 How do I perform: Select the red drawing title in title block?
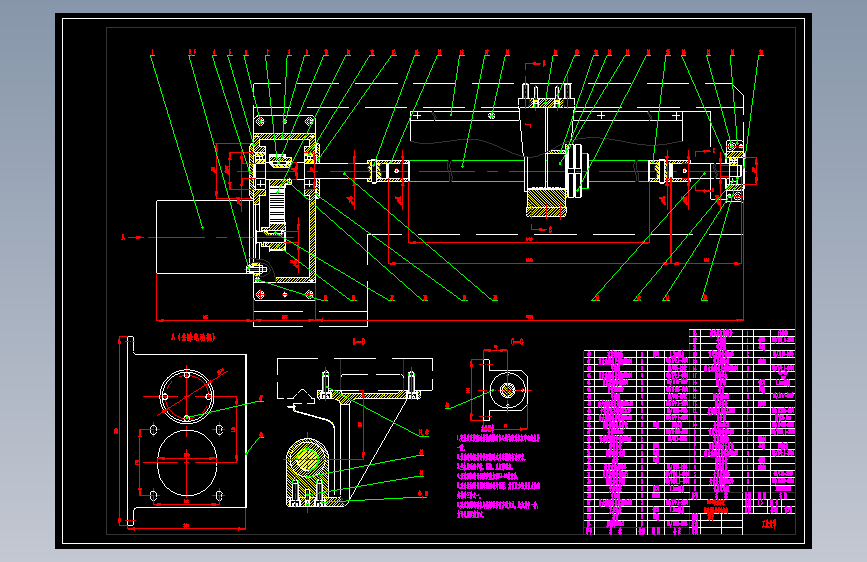point(717,510)
